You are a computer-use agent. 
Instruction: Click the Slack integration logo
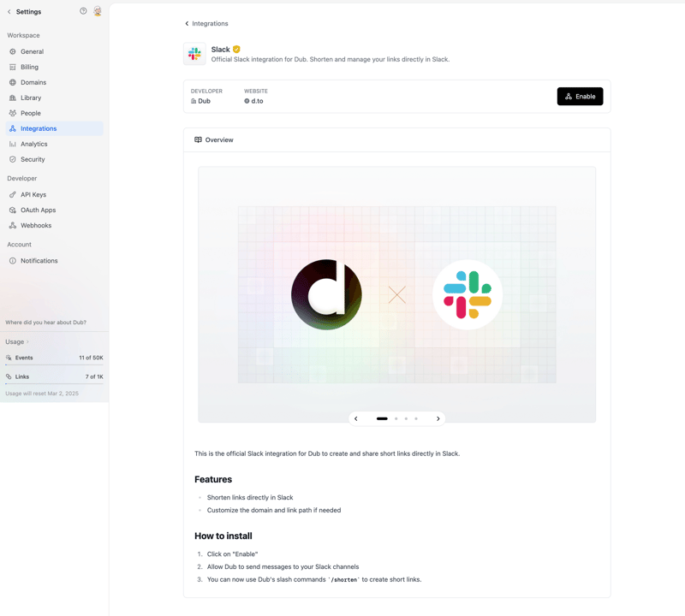point(194,53)
